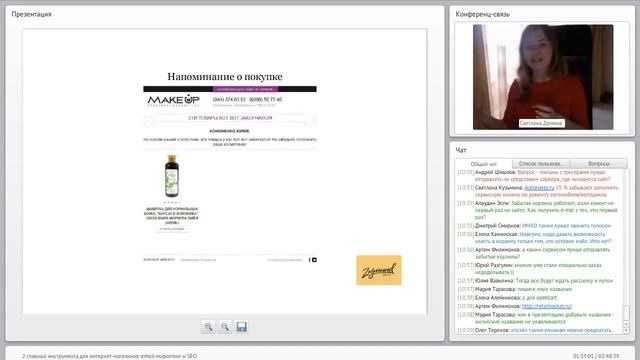Click Андрей Шишлов's chat message

[535, 176]
